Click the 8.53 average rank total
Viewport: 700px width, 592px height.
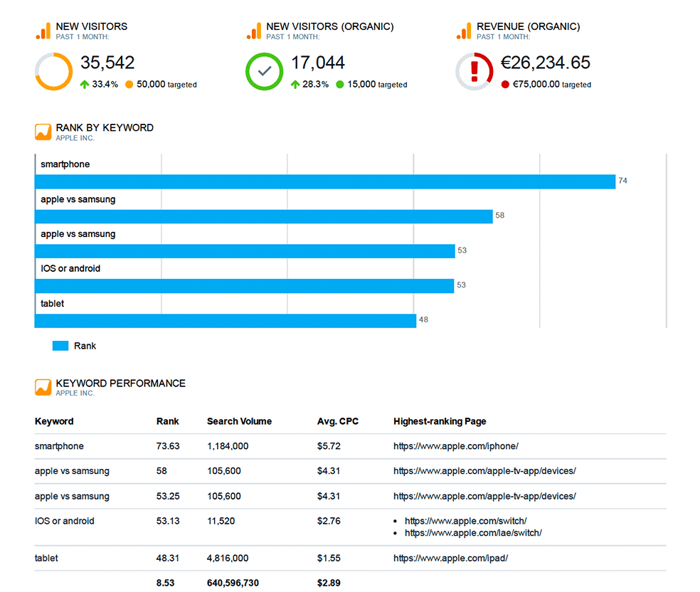tap(165, 583)
